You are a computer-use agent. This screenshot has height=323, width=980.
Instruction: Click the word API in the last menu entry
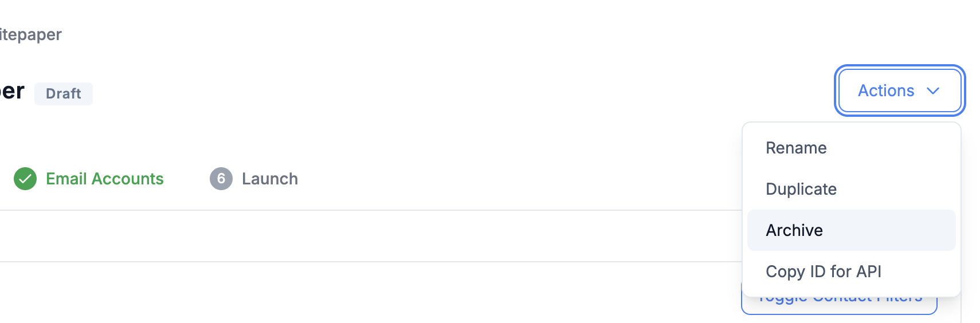tap(869, 271)
